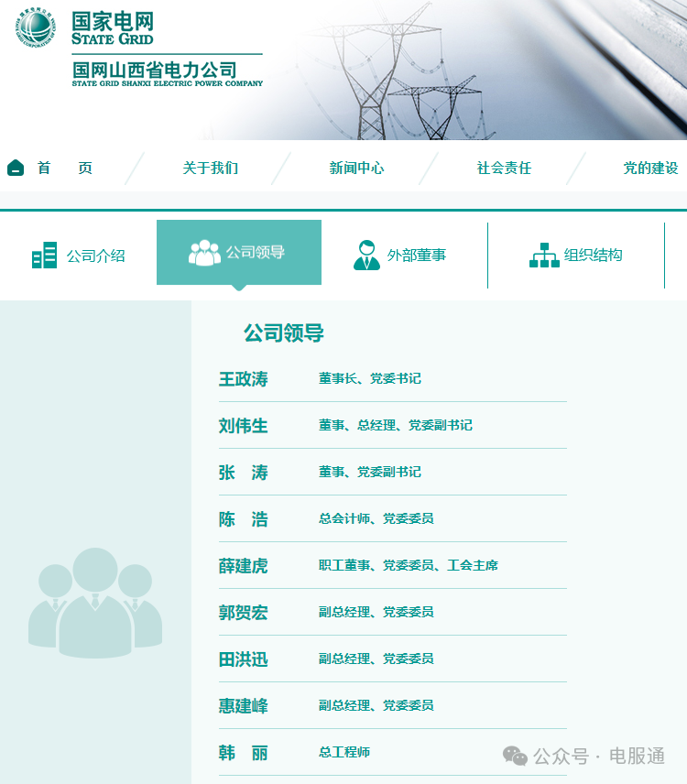Viewport: 687px width, 784px height.
Task: Click the name 刘伟生
Action: 244,426
